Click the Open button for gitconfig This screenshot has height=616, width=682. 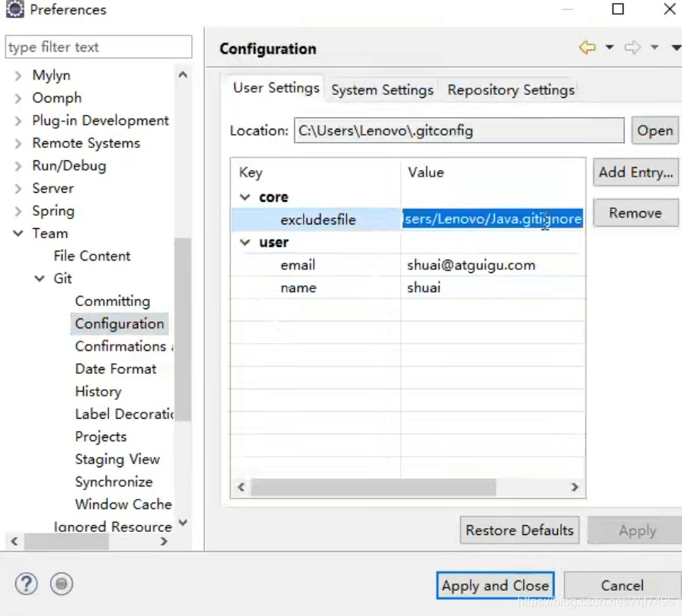point(654,130)
